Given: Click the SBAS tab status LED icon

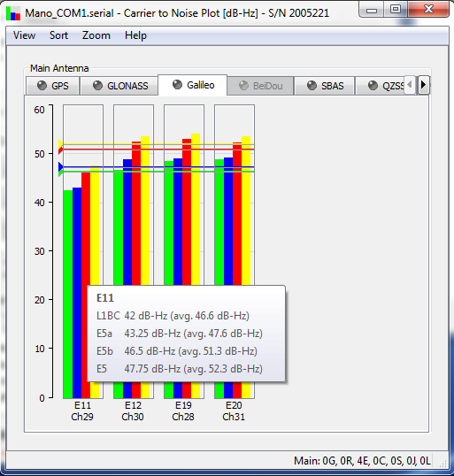Looking at the screenshot, I should point(312,86).
